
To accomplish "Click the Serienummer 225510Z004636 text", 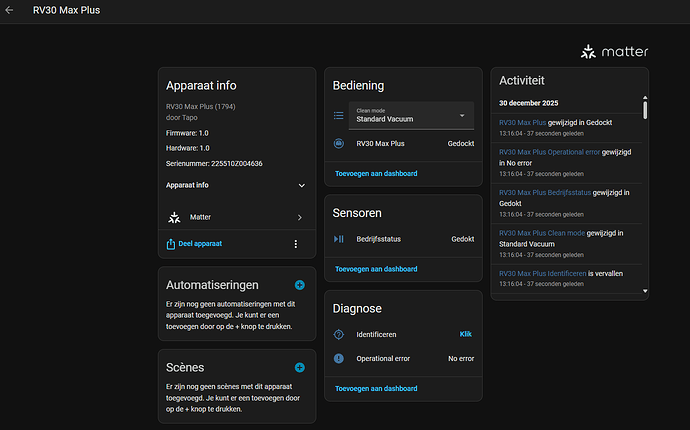I will click(214, 164).
